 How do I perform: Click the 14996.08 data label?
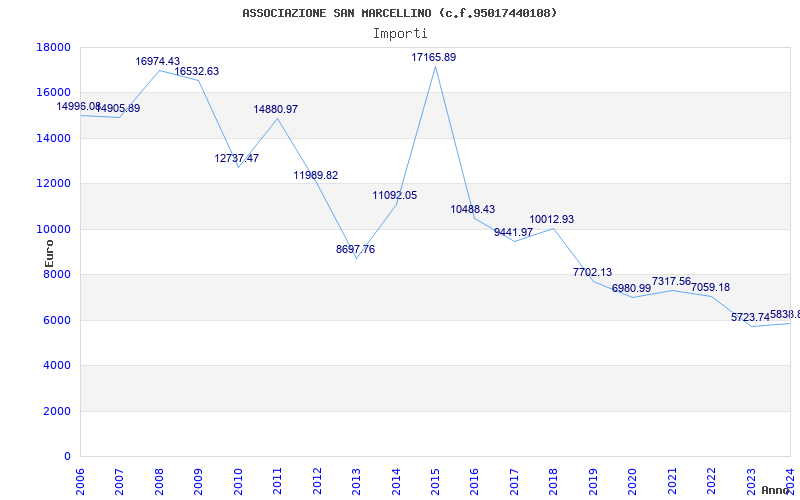[79, 106]
